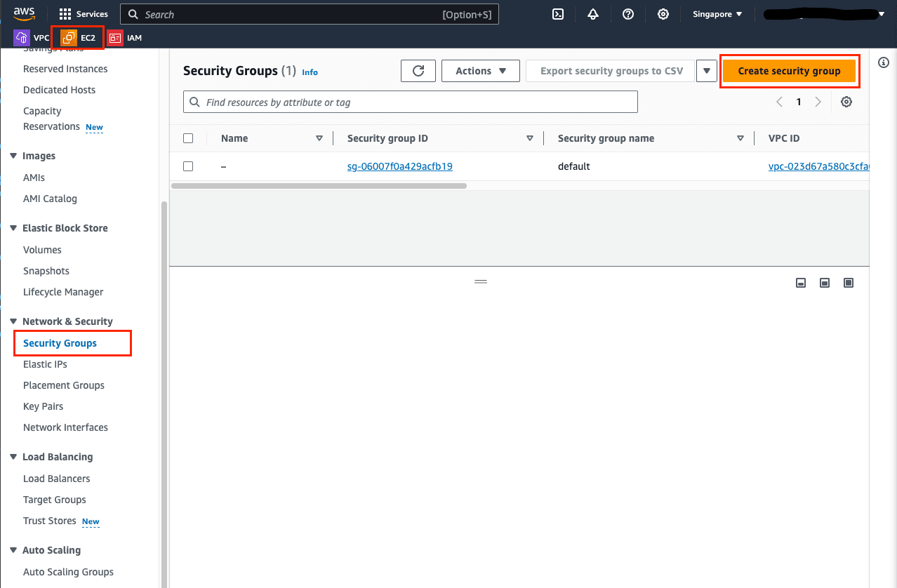Click the help question mark icon

coord(628,14)
